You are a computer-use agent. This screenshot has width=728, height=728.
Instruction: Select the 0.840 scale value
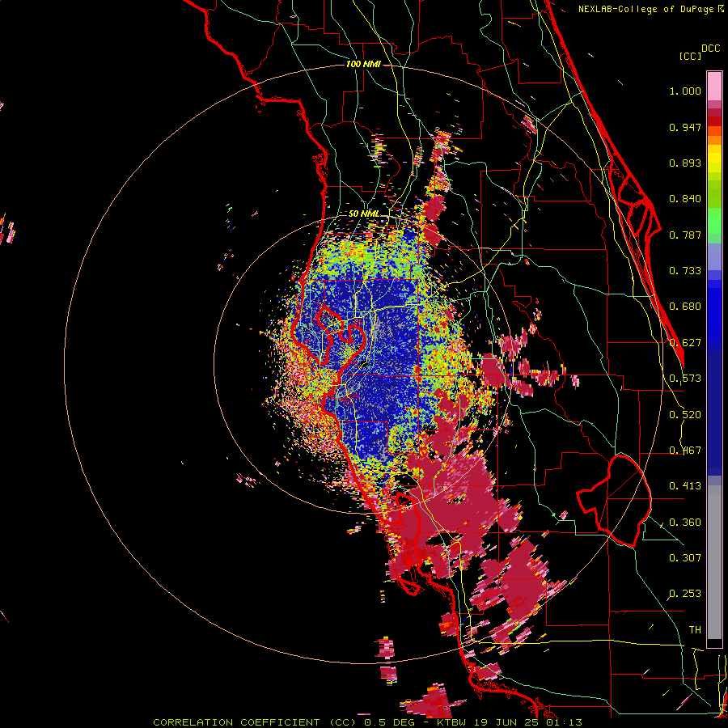685,199
